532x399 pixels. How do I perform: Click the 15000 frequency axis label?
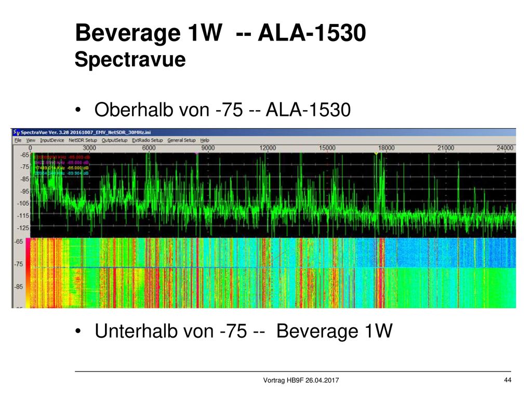tap(327, 148)
